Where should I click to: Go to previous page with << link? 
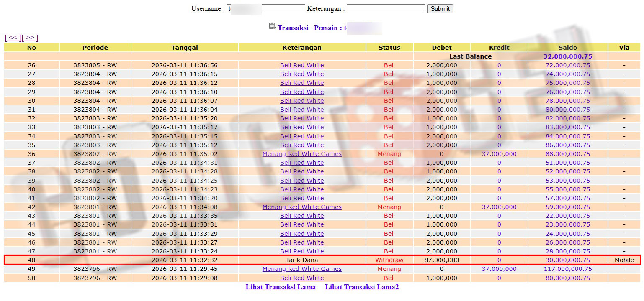point(13,38)
